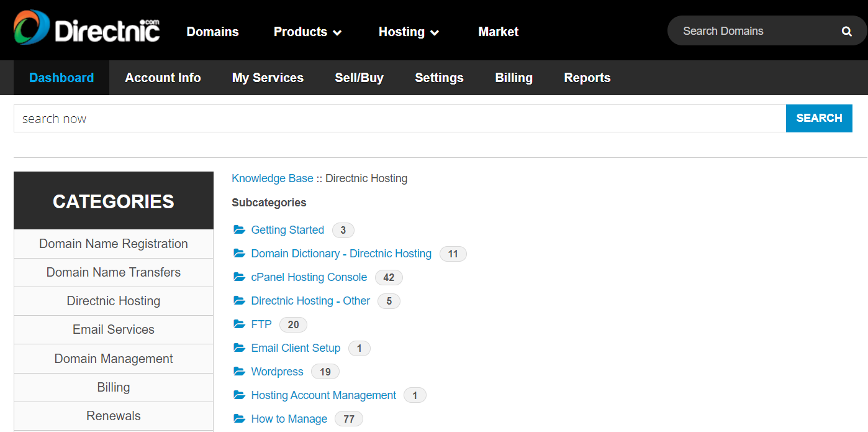Click folder icon beside Hosting Account Management

tap(239, 395)
